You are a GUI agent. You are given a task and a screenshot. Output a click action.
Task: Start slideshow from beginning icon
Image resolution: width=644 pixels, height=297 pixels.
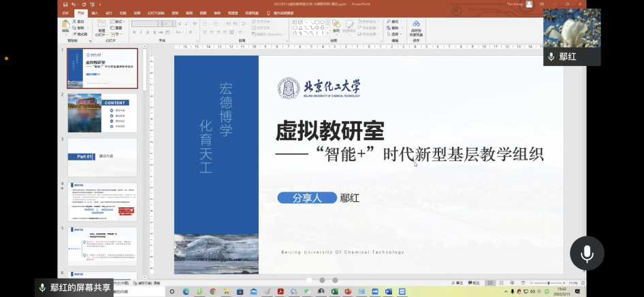93,5
